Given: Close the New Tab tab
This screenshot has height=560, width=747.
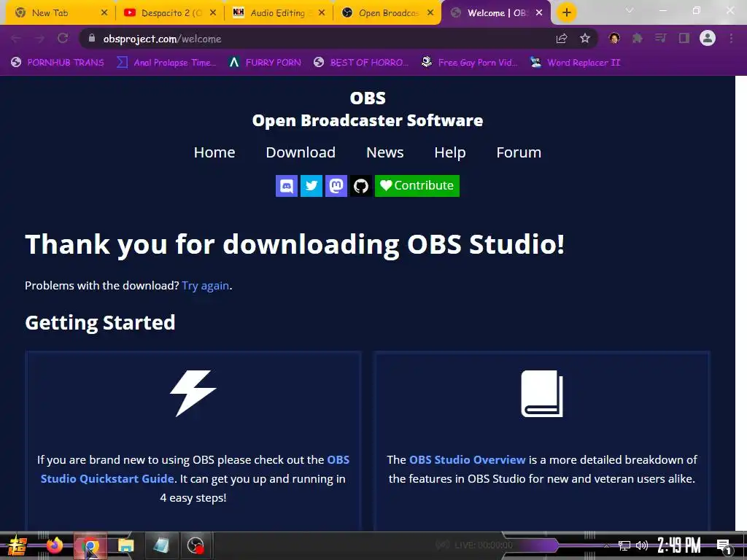Looking at the screenshot, I should point(104,13).
